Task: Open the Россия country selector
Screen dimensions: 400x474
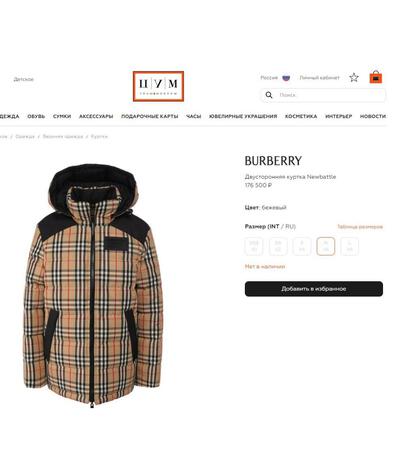Action: pos(269,78)
